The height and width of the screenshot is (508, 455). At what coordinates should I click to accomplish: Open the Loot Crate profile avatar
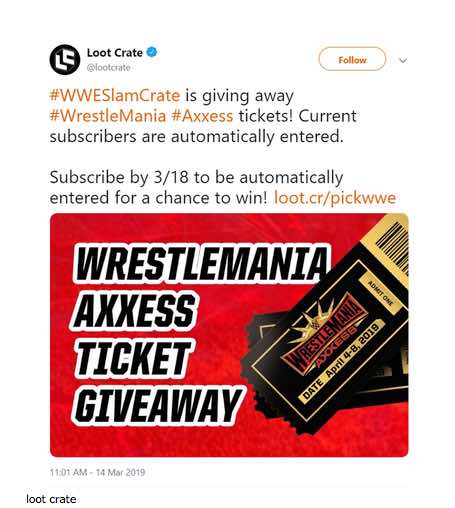pos(65,59)
